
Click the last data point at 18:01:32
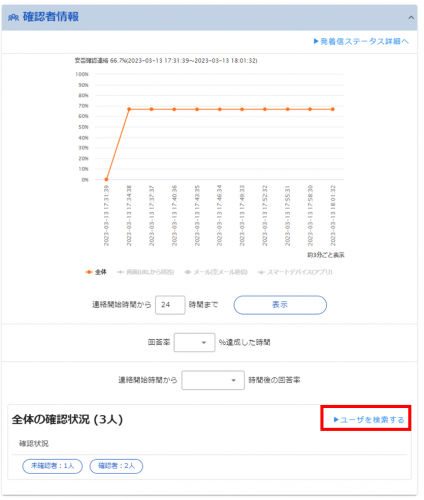pyautogui.click(x=333, y=109)
